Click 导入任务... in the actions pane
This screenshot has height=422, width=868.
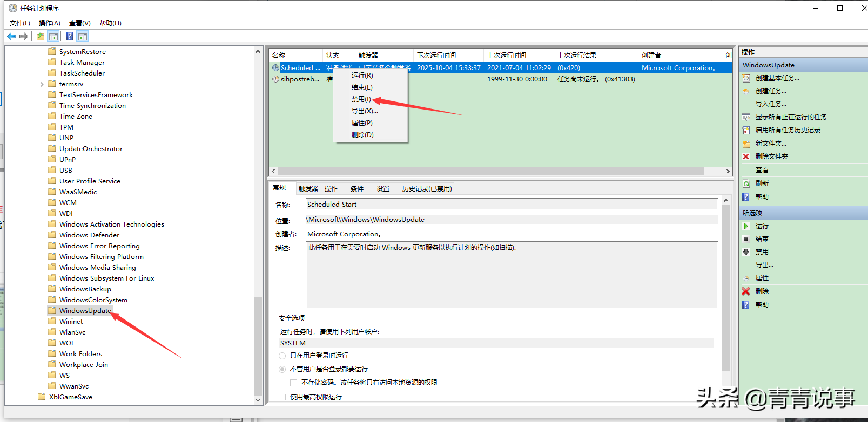[771, 104]
